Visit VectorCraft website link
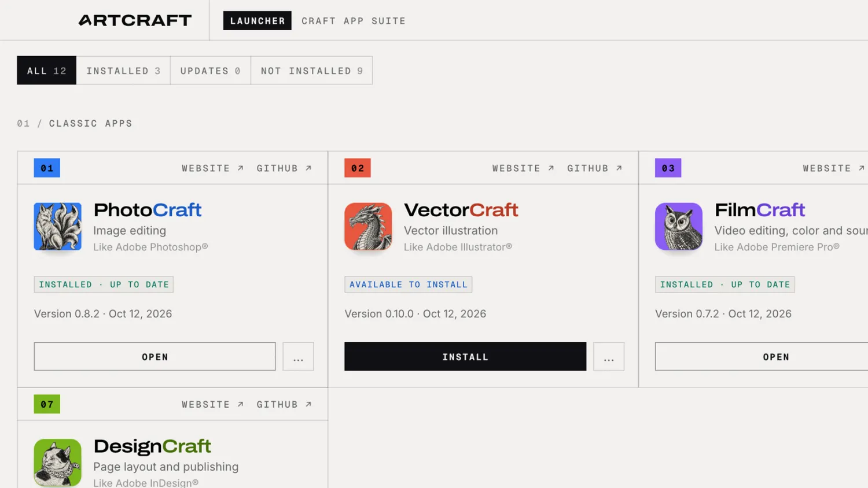The image size is (868, 488). tap(524, 168)
